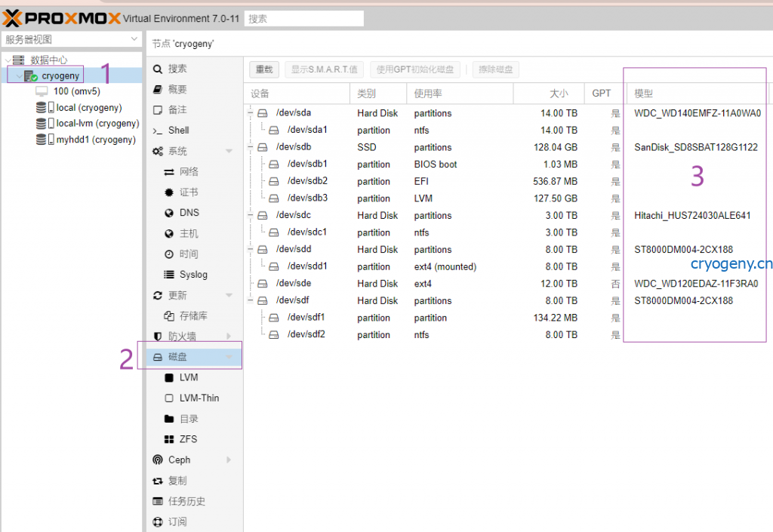Open the 复制 replication panel

point(179,480)
